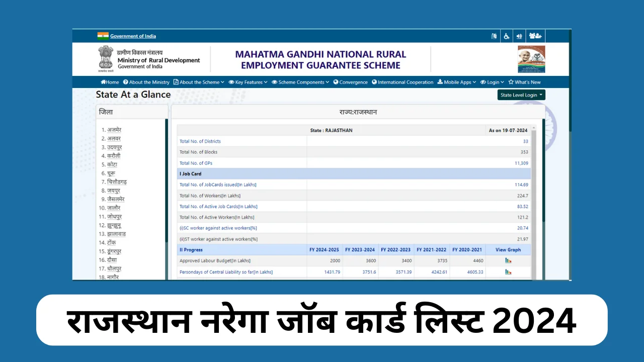The width and height of the screenshot is (644, 362).
Task: Click Total No. of Districts link
Action: (x=200, y=141)
